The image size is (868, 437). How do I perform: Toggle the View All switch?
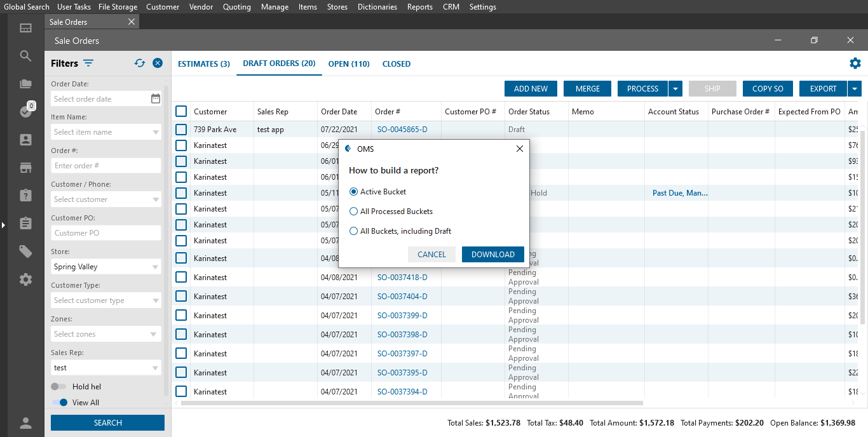(x=60, y=403)
